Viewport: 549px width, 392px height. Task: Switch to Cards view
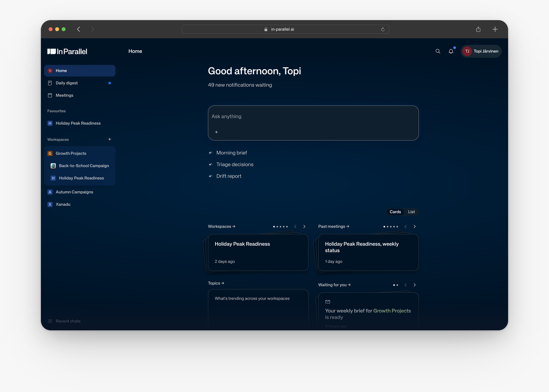click(x=395, y=212)
